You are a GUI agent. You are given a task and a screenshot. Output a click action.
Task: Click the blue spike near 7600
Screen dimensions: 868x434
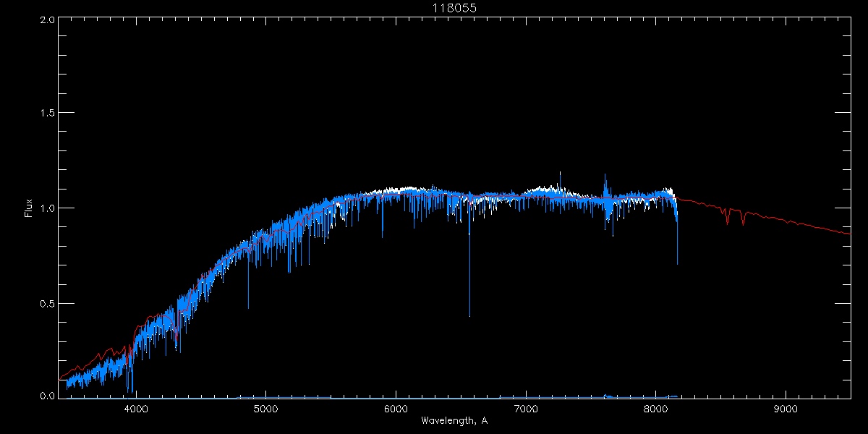[605, 176]
